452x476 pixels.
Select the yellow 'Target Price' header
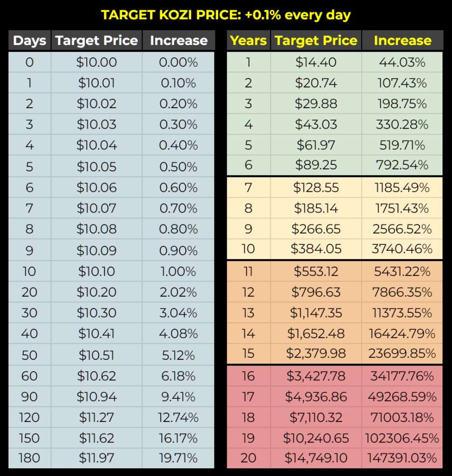[x=316, y=40]
